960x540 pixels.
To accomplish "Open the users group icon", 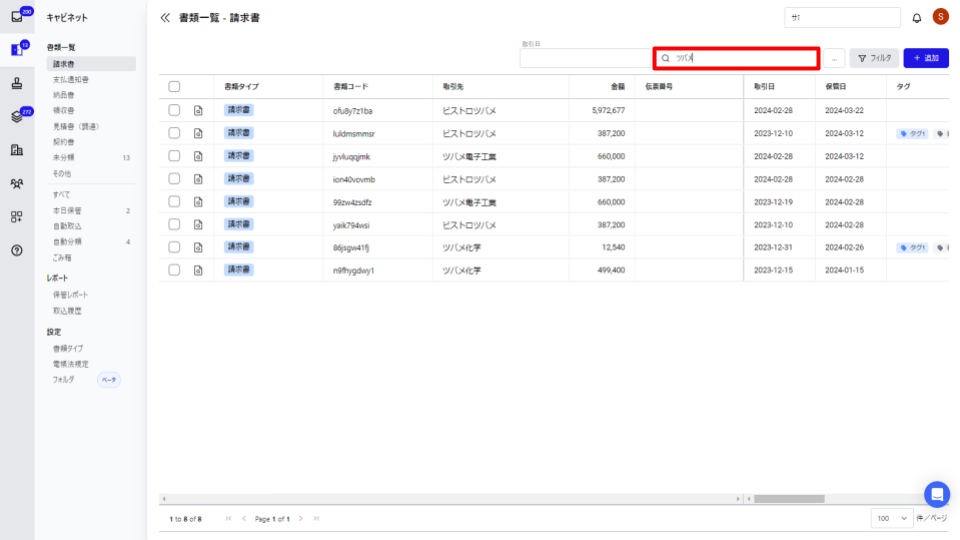I will (x=17, y=183).
